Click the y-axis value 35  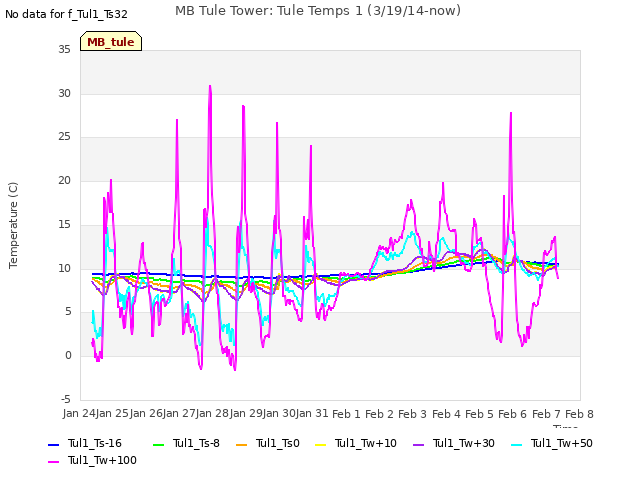(64, 49)
